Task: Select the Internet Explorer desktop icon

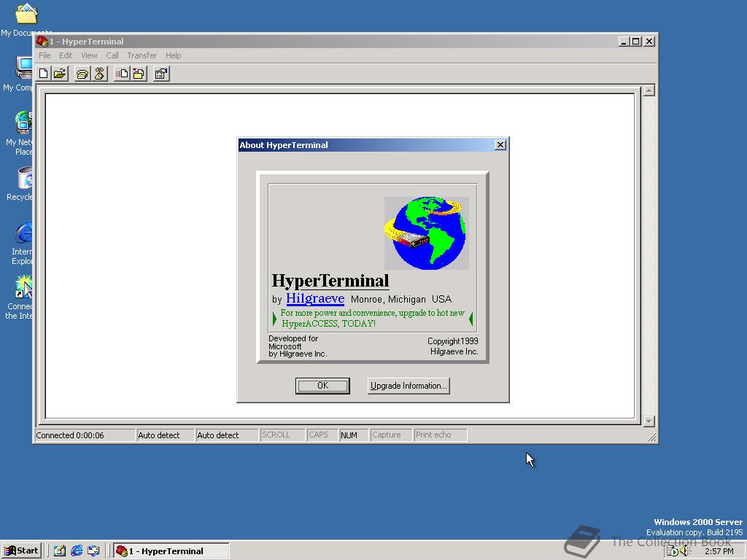Action: pyautogui.click(x=21, y=243)
